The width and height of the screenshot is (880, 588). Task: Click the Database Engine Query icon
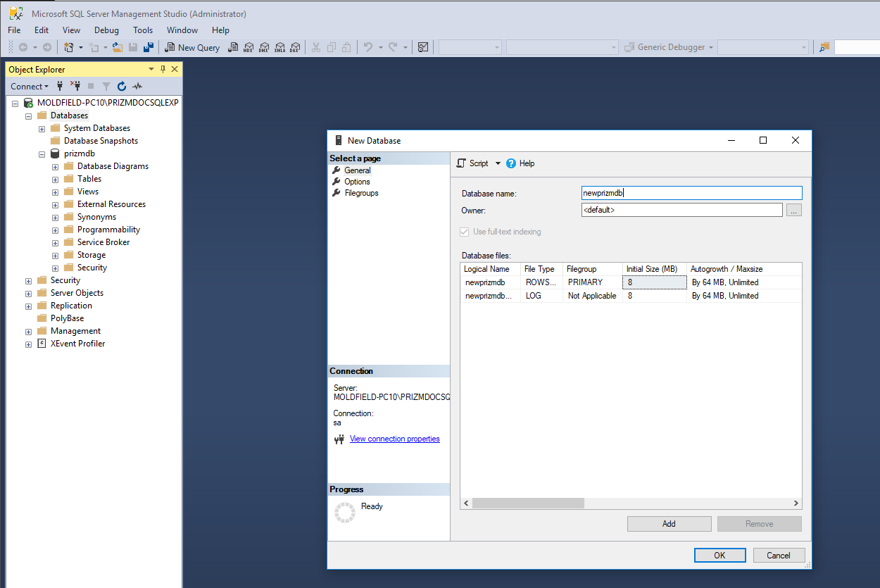(x=234, y=47)
